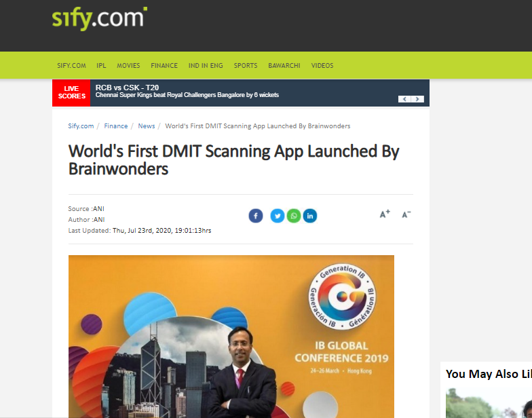The height and width of the screenshot is (418, 532).
Task: Click News breadcrumb link
Action: point(147,126)
